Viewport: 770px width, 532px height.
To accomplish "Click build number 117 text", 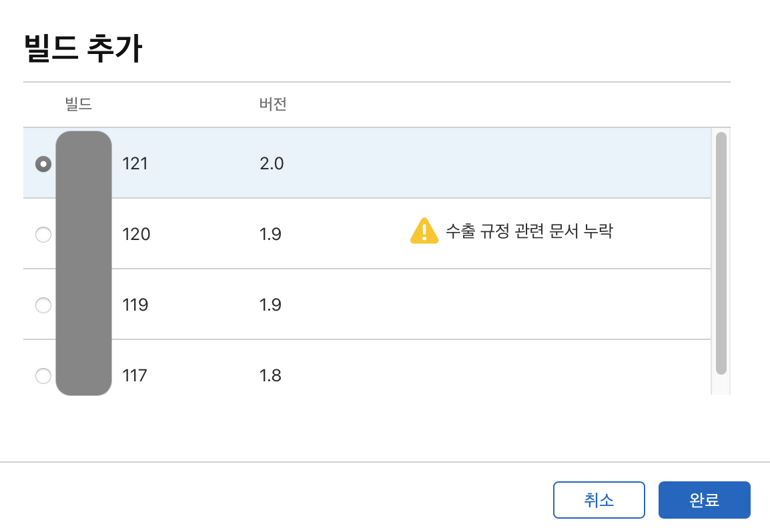I will 135,375.
